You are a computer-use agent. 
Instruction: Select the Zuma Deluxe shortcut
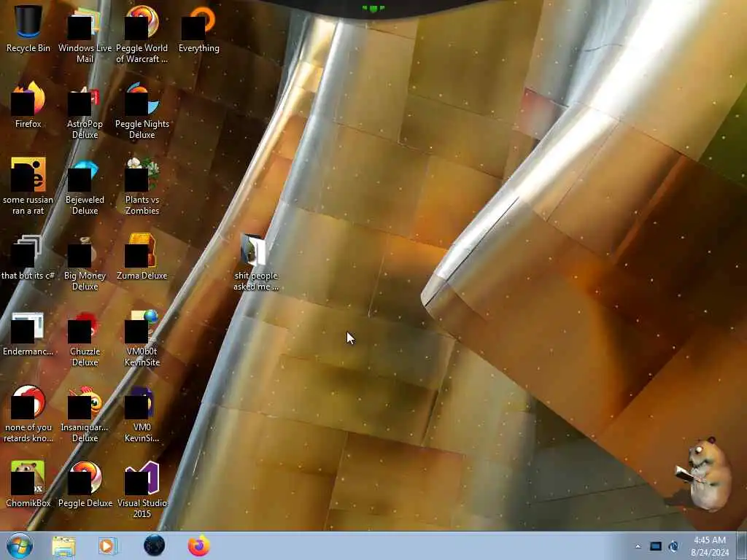point(142,257)
